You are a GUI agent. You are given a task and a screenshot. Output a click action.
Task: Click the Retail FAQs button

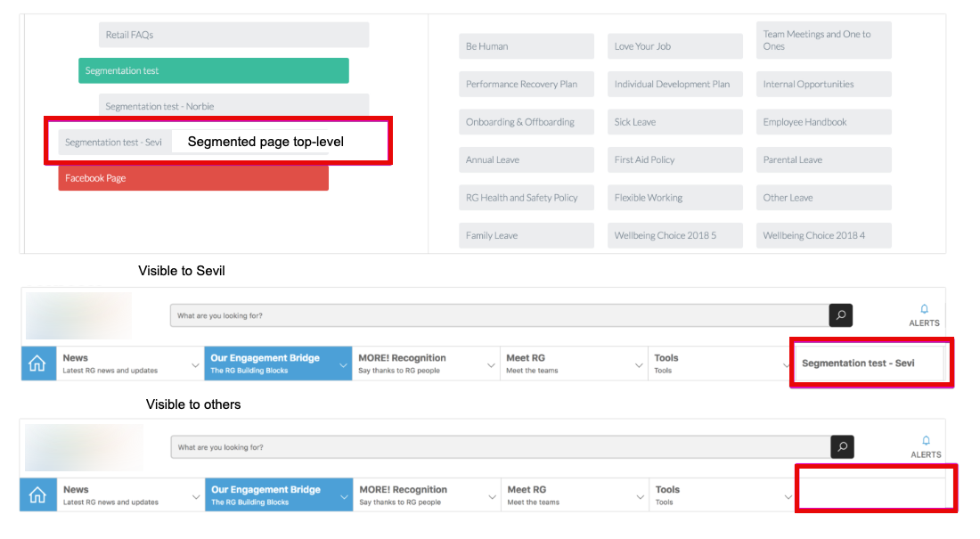233,34
